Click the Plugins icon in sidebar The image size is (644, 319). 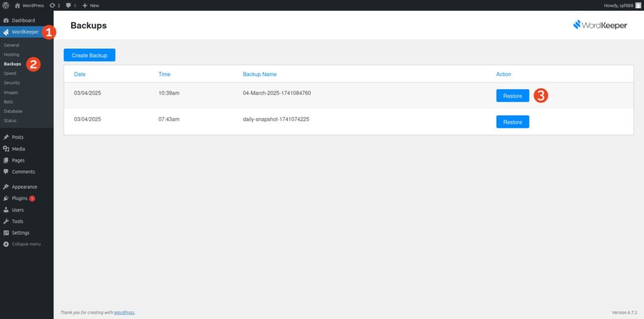6,198
